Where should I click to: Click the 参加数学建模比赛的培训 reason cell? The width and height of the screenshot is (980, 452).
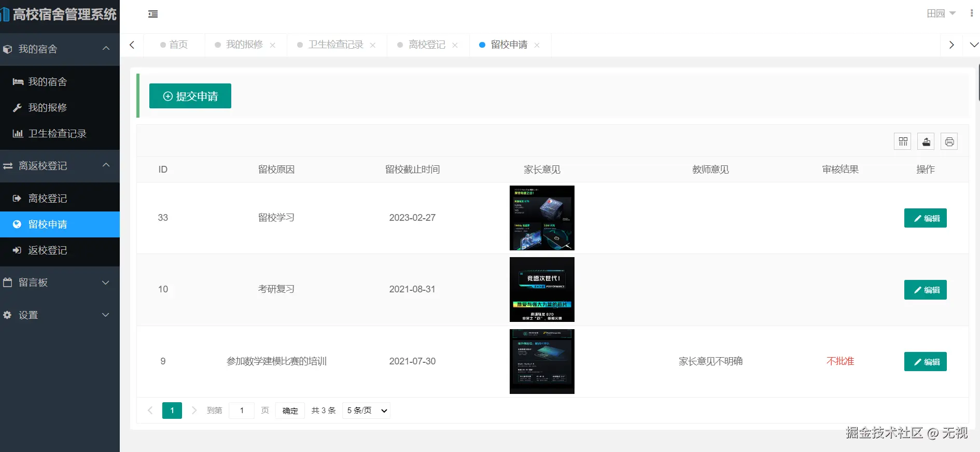coord(276,361)
